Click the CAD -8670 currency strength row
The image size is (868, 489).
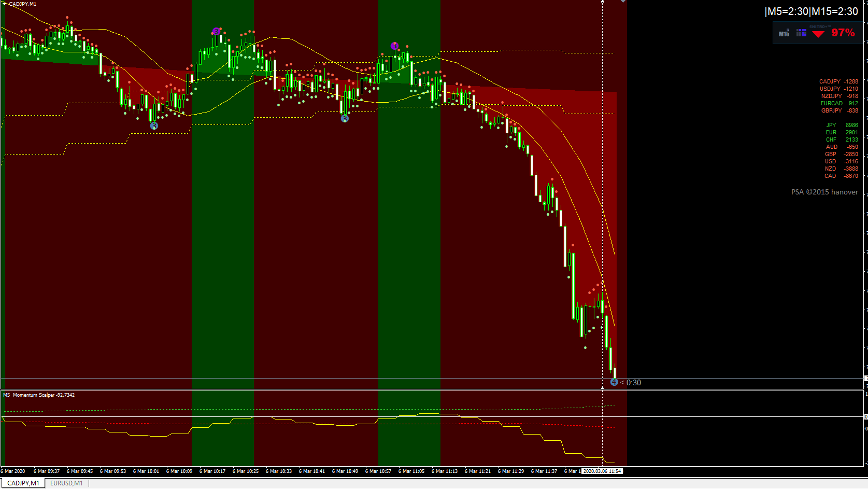pos(842,176)
